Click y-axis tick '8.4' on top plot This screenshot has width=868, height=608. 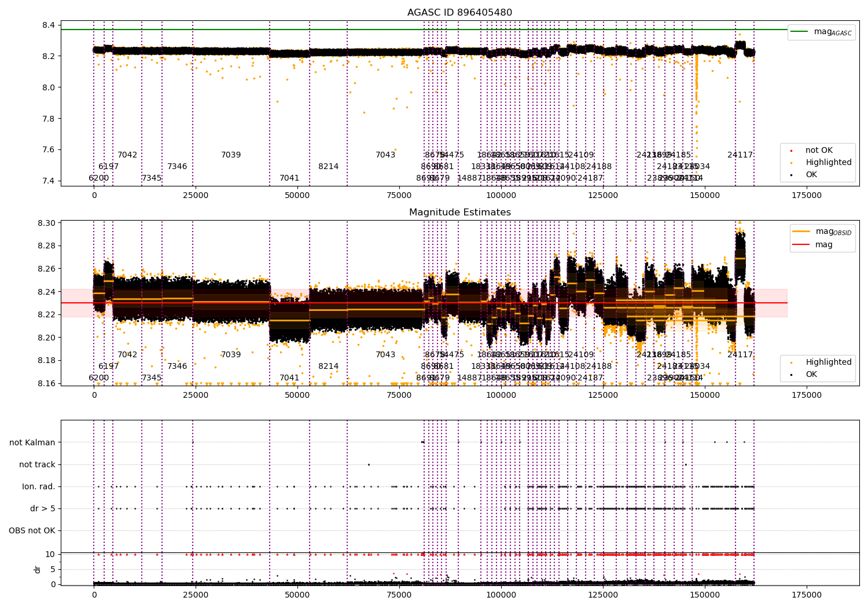(49, 25)
